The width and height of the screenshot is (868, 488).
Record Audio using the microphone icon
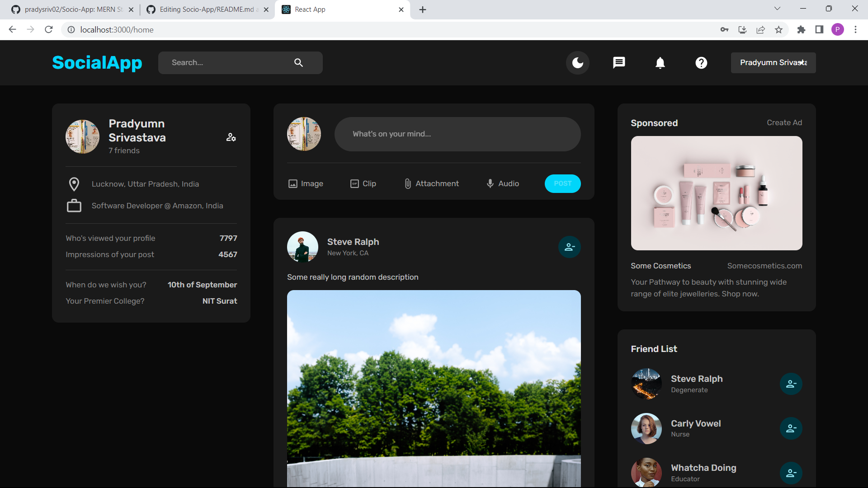click(x=502, y=183)
